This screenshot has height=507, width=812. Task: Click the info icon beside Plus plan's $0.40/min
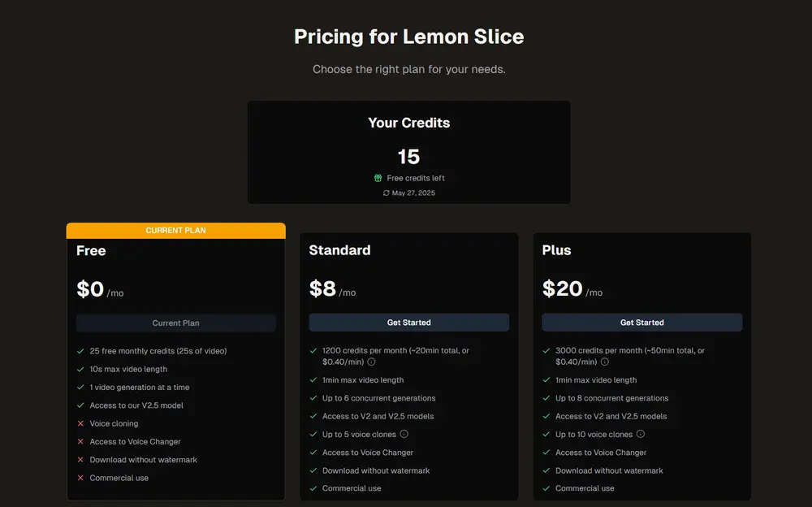[605, 362]
